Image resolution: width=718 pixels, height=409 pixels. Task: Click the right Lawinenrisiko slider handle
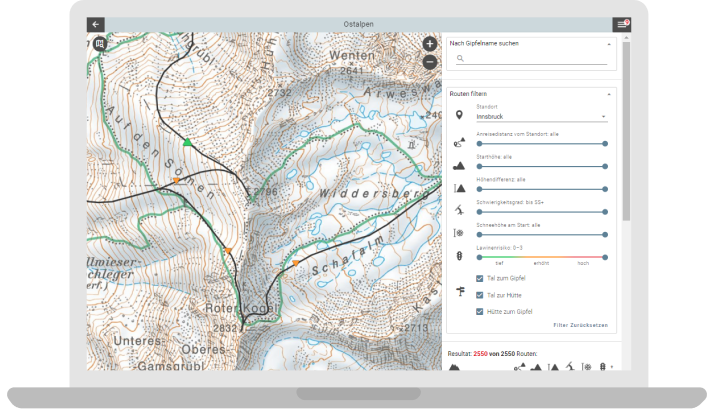[605, 257]
